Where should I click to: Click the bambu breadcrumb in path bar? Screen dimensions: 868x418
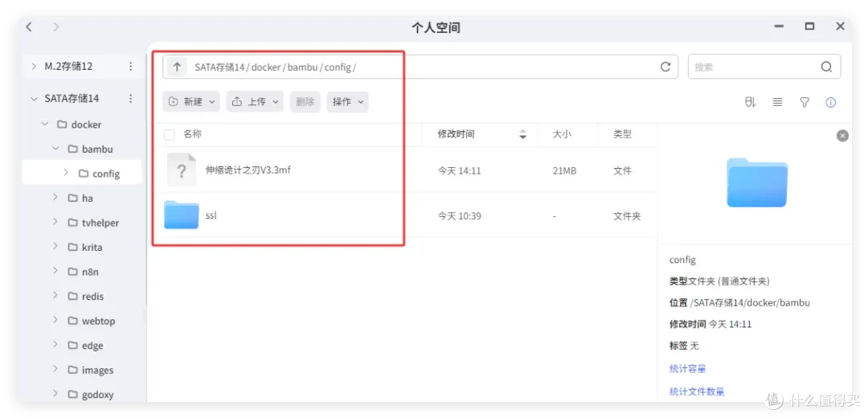tap(302, 67)
